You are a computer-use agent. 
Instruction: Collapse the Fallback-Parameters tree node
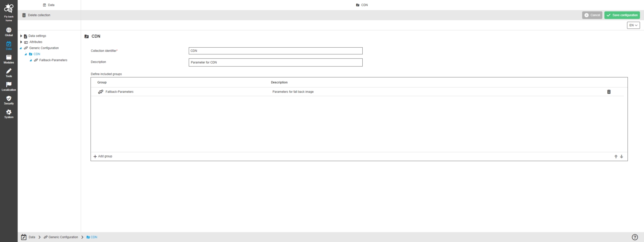point(31,60)
